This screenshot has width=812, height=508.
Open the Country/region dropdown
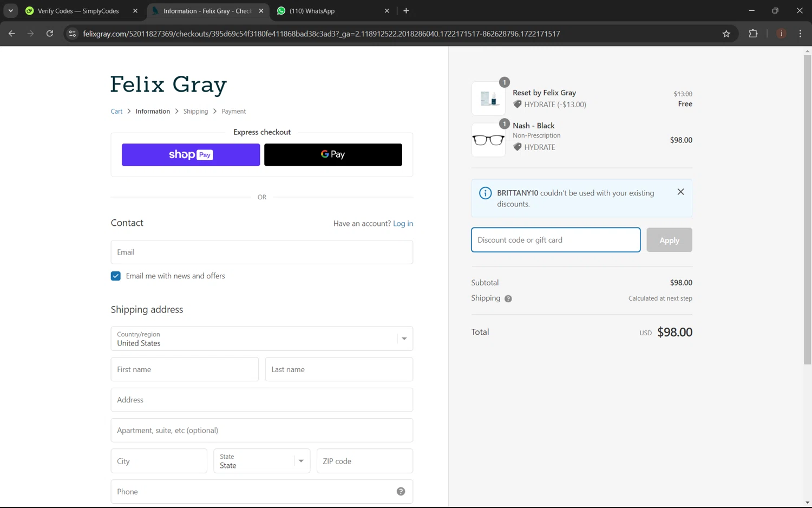tap(262, 338)
